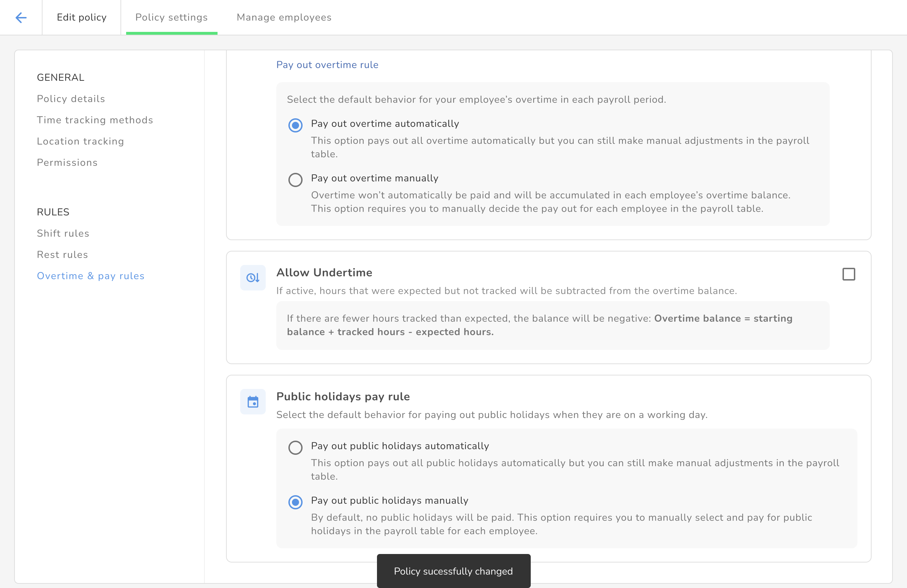
Task: Click the Edit policy title
Action: point(81,17)
